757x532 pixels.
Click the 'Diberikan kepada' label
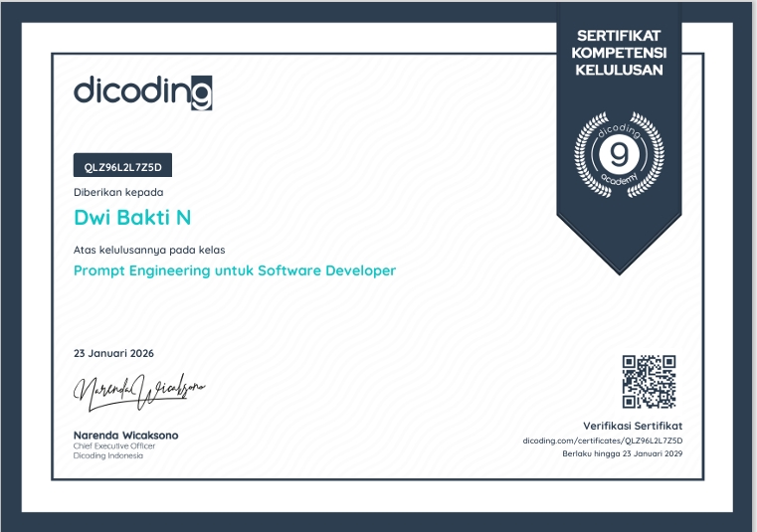pyautogui.click(x=118, y=191)
